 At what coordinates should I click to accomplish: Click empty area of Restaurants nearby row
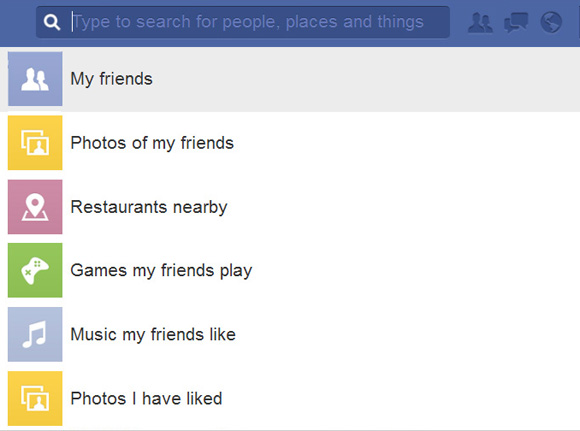[403, 207]
